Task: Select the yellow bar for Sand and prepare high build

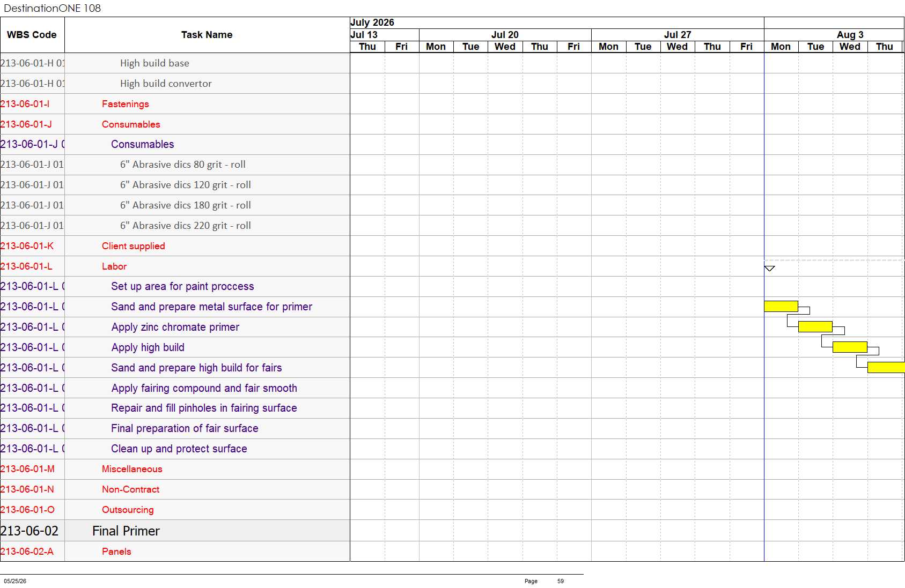Action: pos(886,367)
